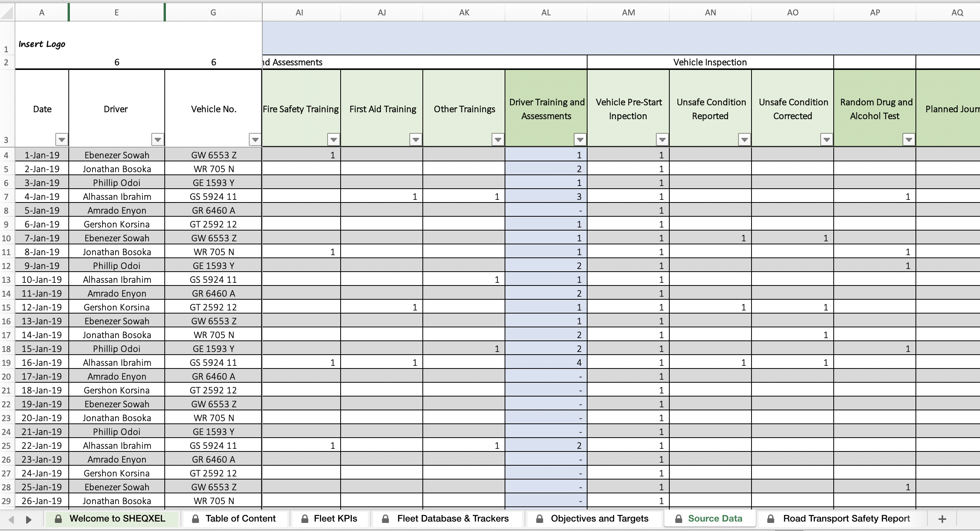Open Unsafe Condition Reported filter dropdown
This screenshot has height=531, width=980.
745,139
